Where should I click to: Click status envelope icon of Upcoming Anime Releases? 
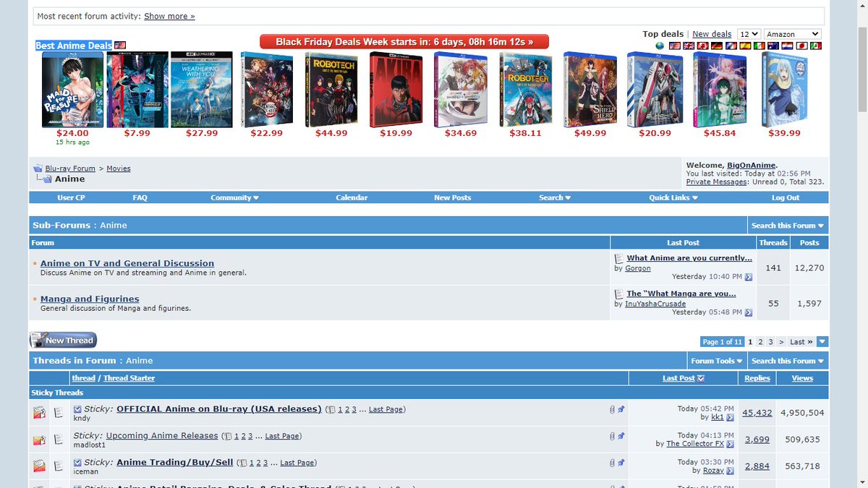point(39,440)
